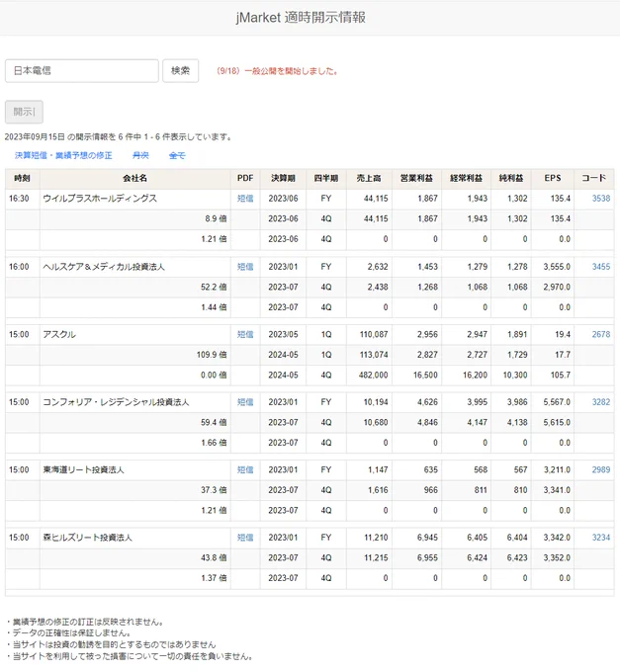Click the PDF column header

tap(245, 178)
